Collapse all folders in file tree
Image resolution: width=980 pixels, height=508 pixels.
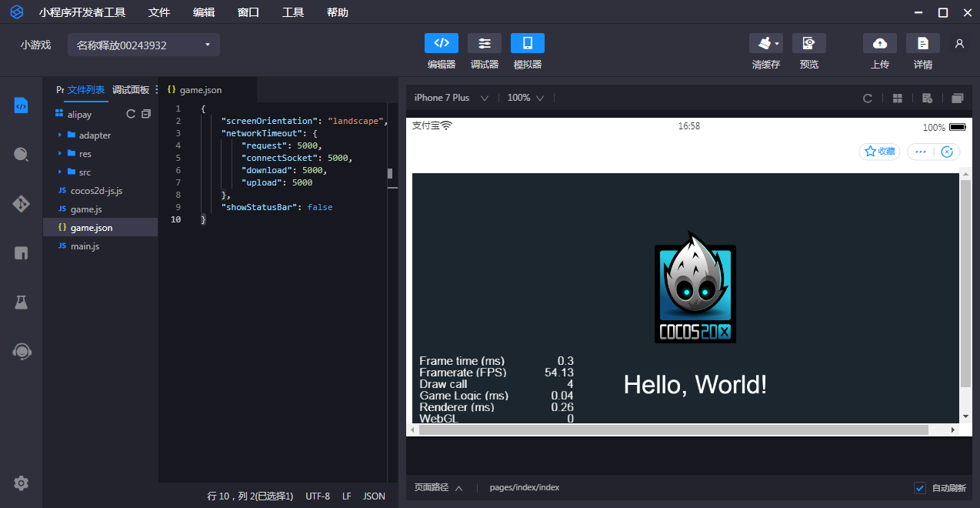[x=146, y=114]
